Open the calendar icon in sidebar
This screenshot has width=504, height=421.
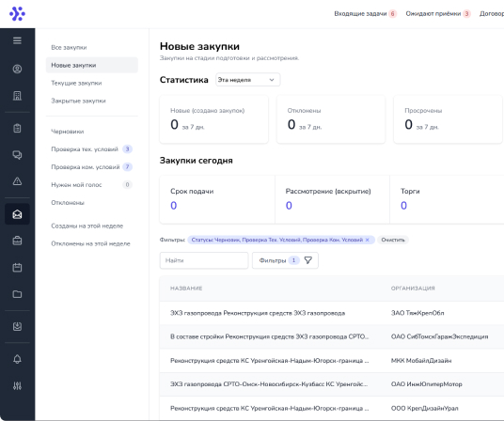[x=17, y=267]
